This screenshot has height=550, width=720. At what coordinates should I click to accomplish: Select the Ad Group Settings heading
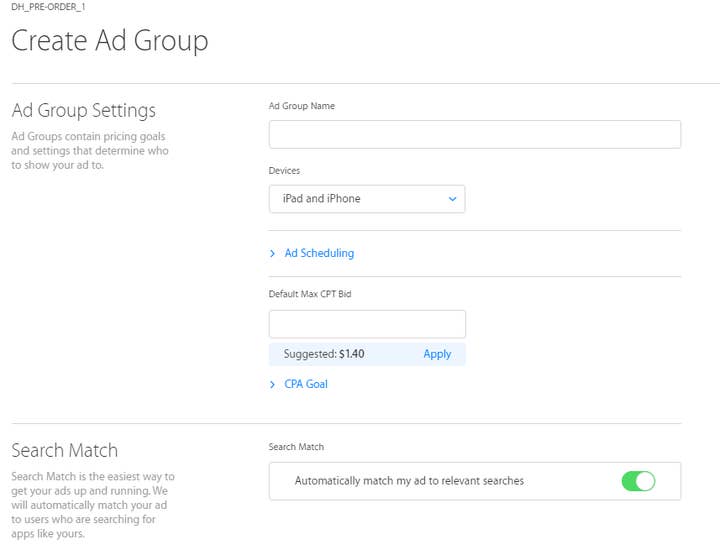pos(84,110)
